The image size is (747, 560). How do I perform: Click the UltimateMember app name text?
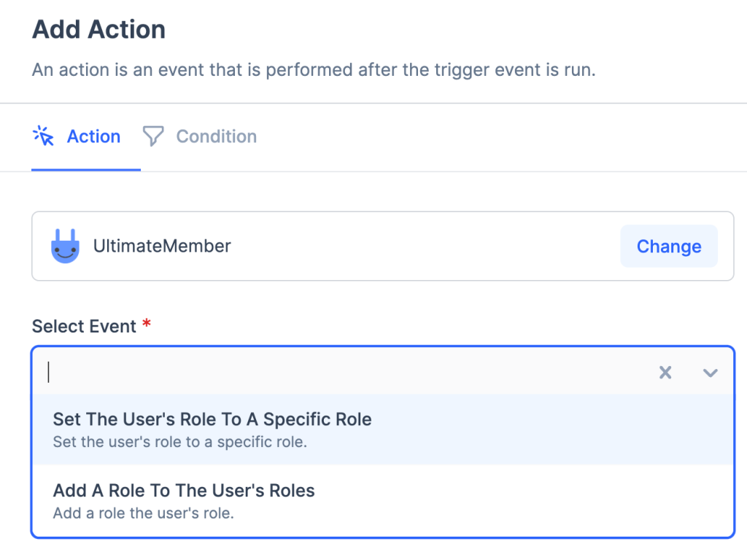click(162, 246)
